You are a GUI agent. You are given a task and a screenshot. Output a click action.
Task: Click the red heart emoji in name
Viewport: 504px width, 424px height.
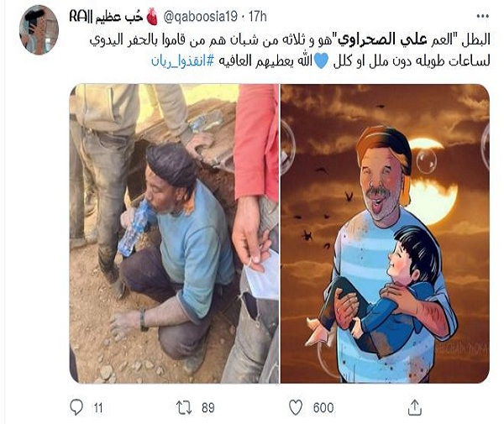point(152,17)
